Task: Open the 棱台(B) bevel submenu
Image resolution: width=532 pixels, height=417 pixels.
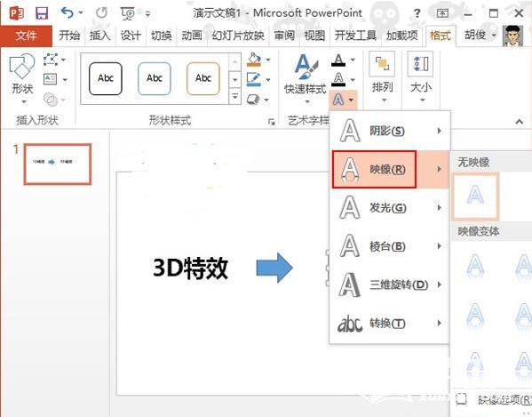Action: [x=390, y=246]
